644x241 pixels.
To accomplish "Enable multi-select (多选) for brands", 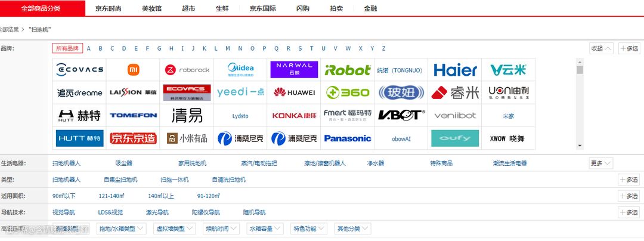I will pyautogui.click(x=630, y=48).
